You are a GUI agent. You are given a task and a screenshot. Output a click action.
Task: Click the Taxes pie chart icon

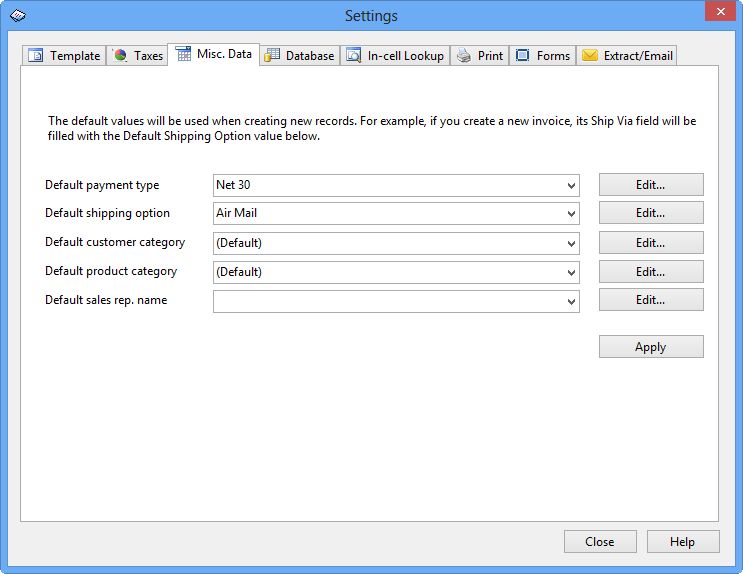pos(120,55)
